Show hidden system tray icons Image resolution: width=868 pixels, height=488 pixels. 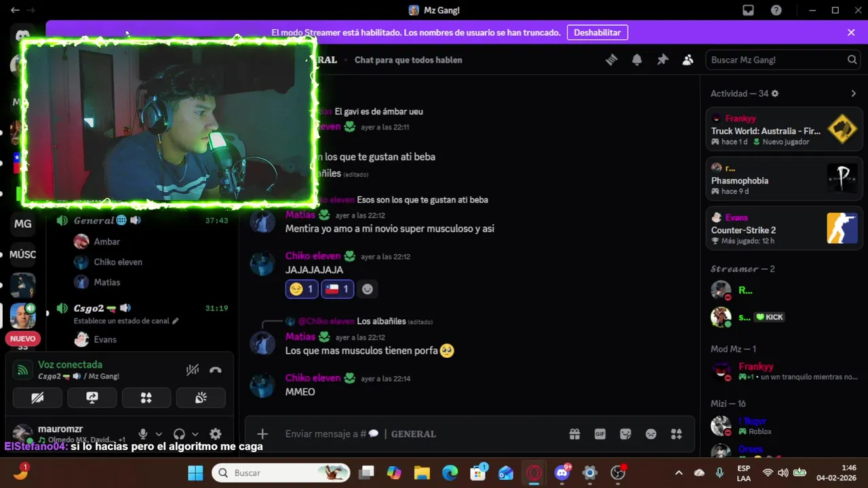click(679, 472)
